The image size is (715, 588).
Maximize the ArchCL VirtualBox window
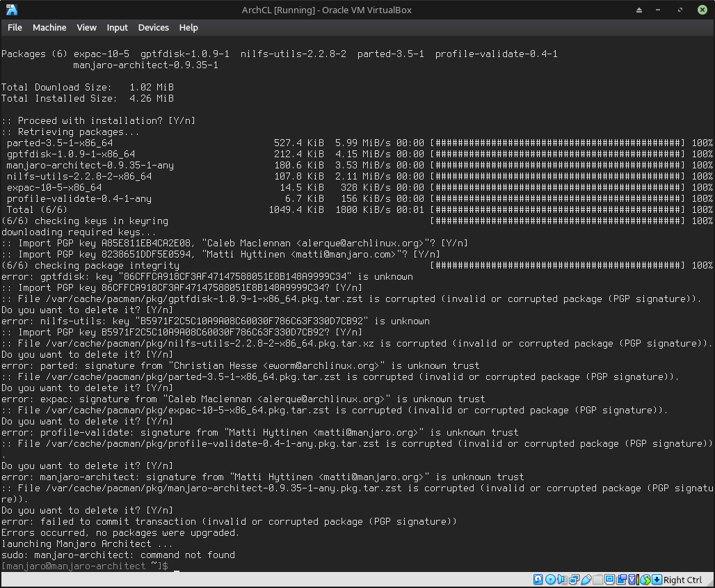680,10
